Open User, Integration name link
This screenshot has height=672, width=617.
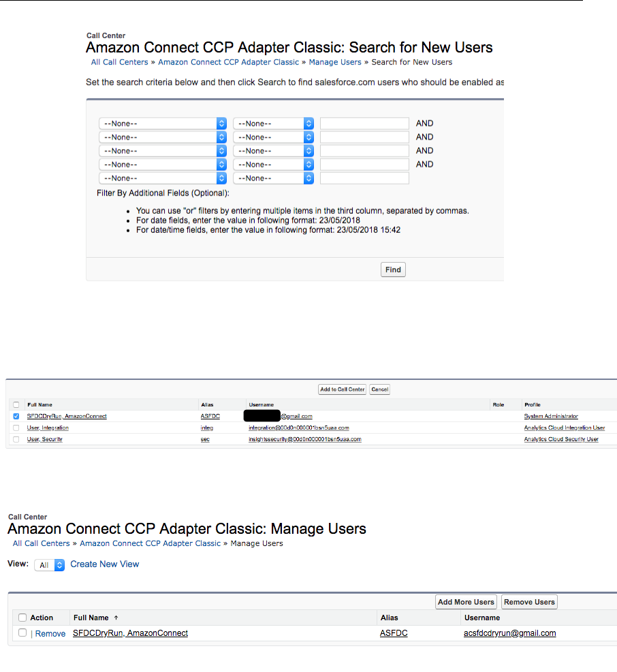click(x=48, y=428)
